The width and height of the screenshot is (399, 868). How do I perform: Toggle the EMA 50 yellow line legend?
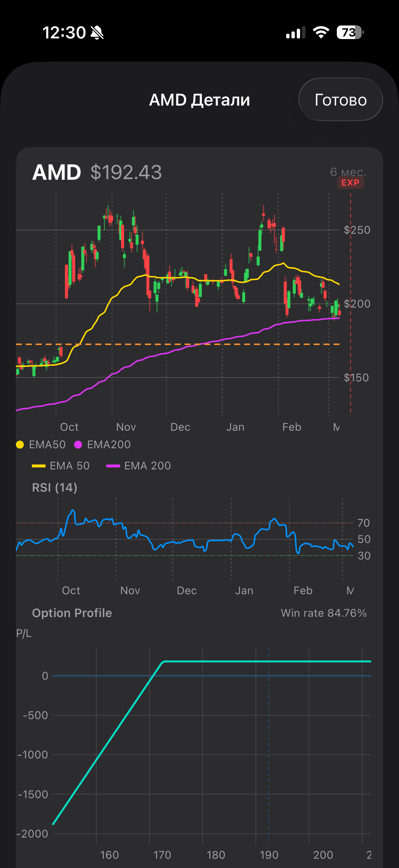(61, 466)
